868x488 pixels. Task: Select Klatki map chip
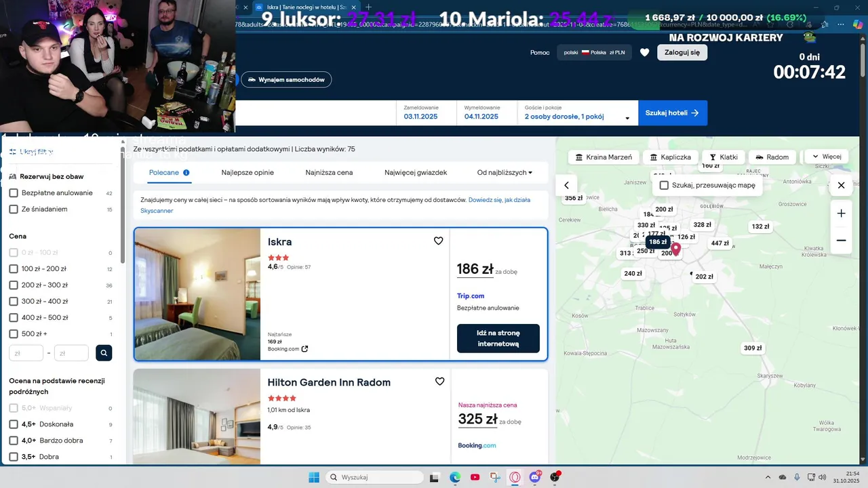[x=724, y=157]
